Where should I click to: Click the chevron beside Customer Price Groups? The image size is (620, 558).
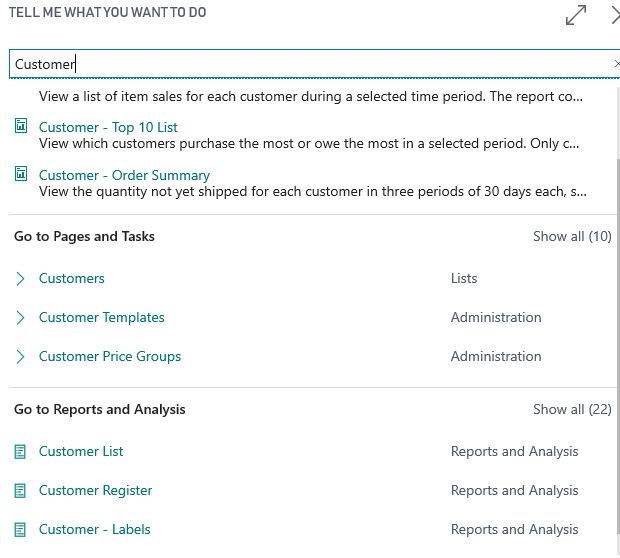click(x=20, y=356)
